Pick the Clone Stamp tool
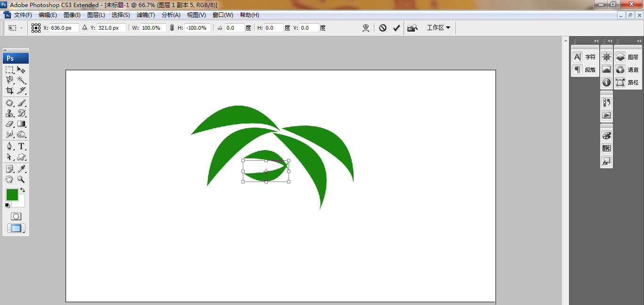The image size is (644, 305). (9, 113)
